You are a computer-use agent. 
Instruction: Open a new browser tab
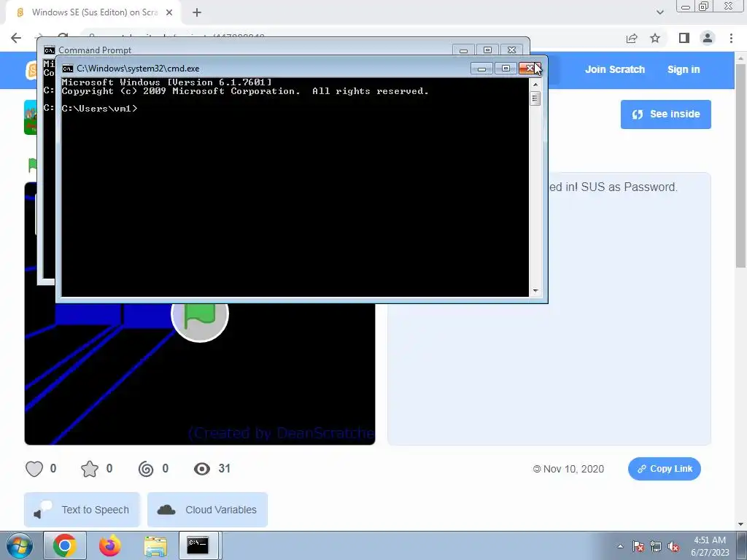pos(197,12)
